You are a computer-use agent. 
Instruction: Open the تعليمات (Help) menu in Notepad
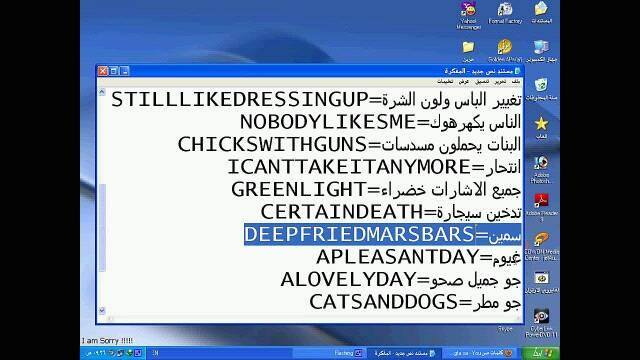(x=445, y=82)
